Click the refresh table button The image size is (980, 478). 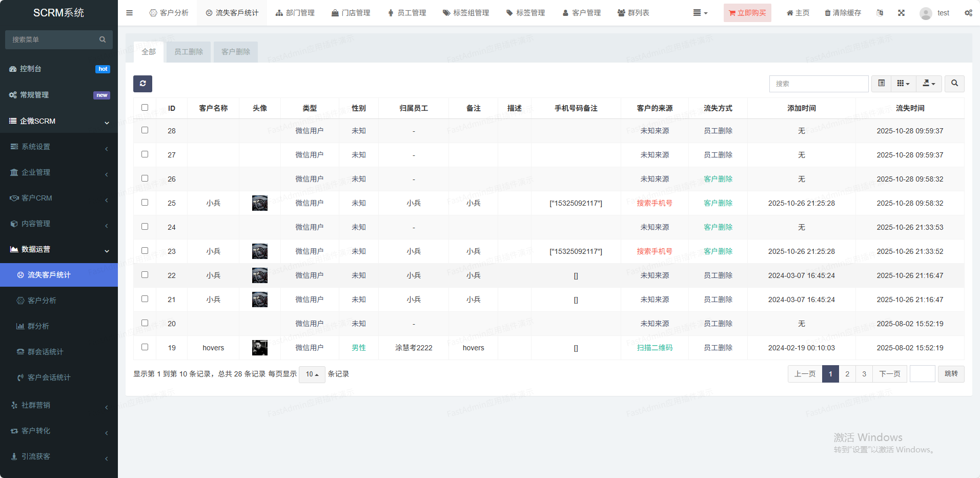(142, 84)
